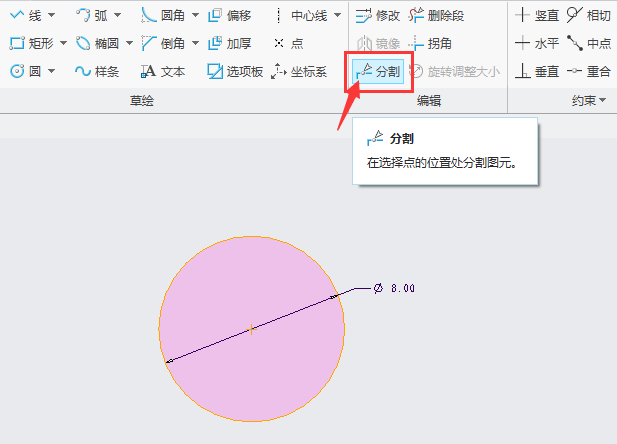Click the Divide (分割) tool
This screenshot has width=617, height=444.
click(378, 72)
